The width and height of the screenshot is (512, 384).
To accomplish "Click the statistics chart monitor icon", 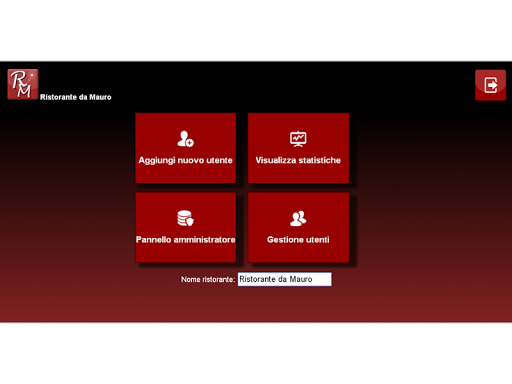I will [298, 139].
